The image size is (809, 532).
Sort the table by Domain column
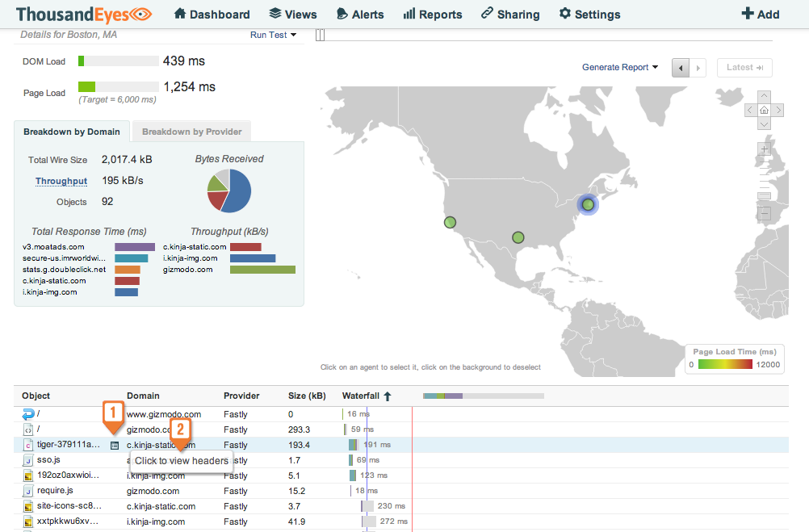point(143,396)
